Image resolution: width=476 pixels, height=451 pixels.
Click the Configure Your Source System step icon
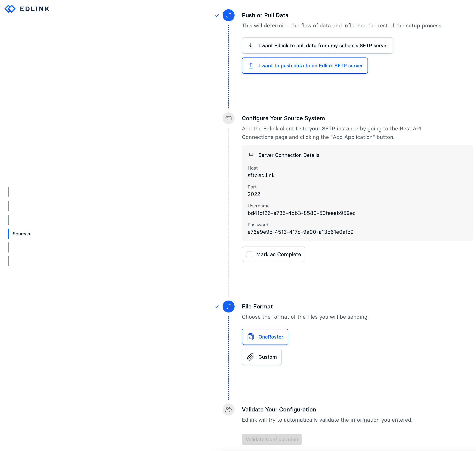(x=228, y=118)
